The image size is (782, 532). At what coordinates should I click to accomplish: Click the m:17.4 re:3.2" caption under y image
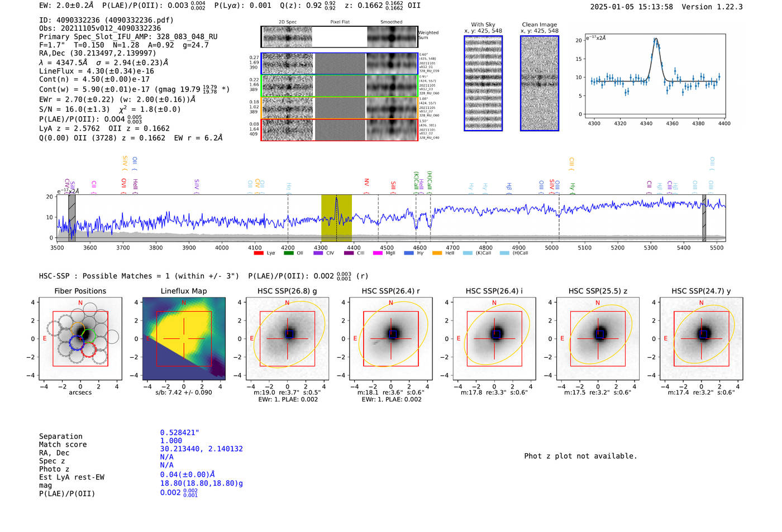point(702,392)
